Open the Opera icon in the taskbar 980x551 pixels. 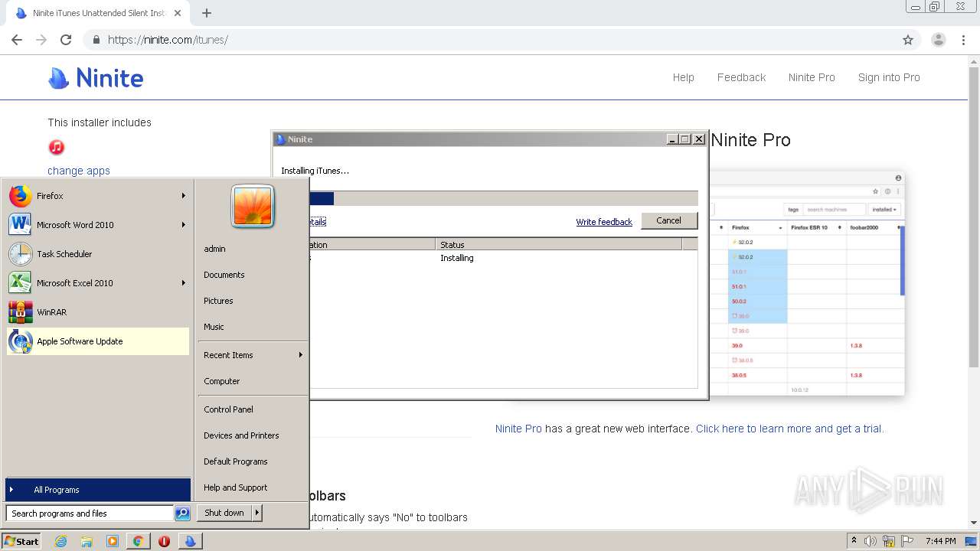pos(164,541)
